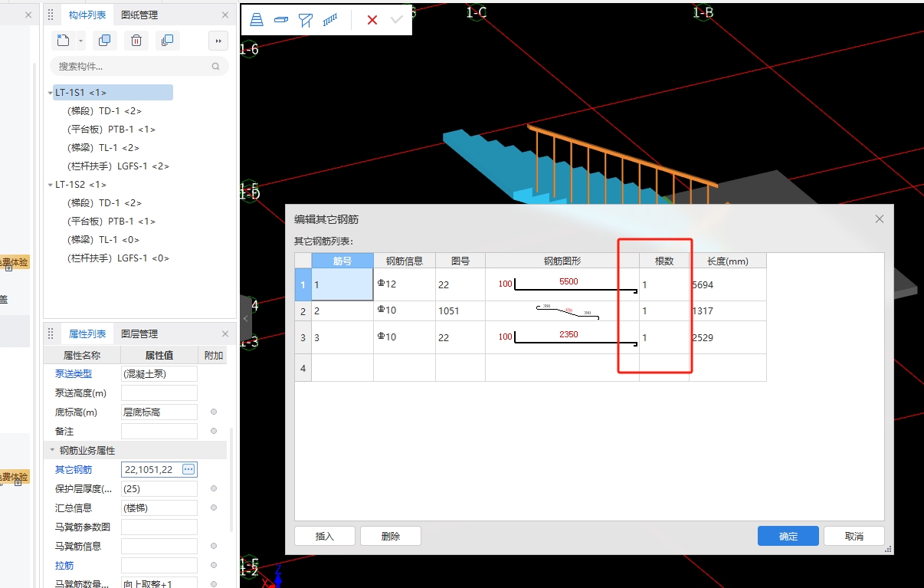Click the 泵送类型 property link

point(74,374)
